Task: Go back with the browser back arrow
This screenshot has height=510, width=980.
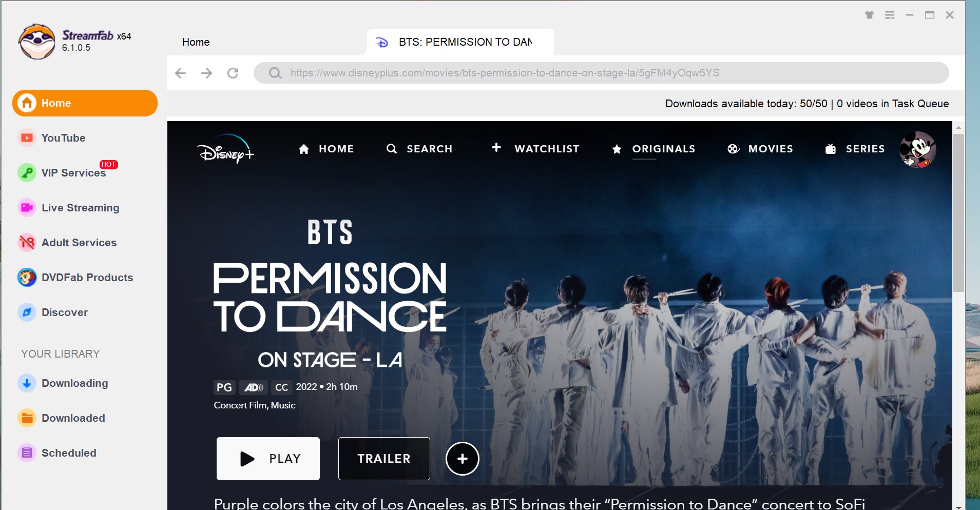Action: pyautogui.click(x=180, y=73)
